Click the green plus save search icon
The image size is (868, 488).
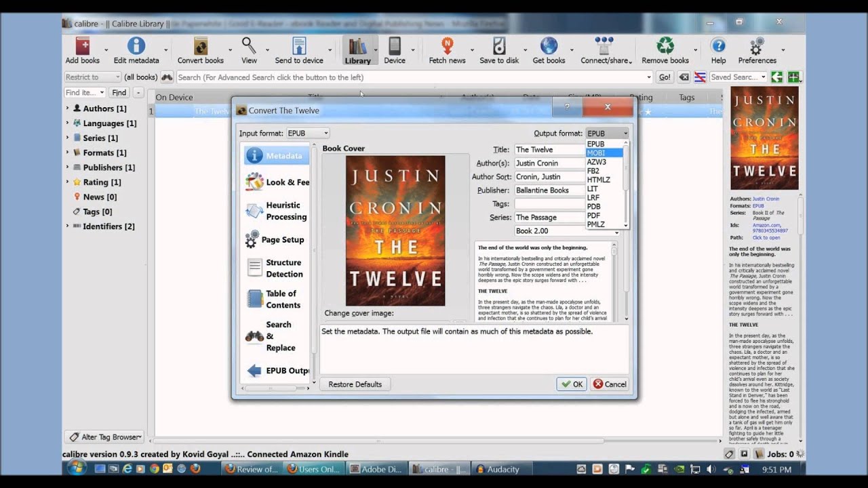tap(793, 77)
